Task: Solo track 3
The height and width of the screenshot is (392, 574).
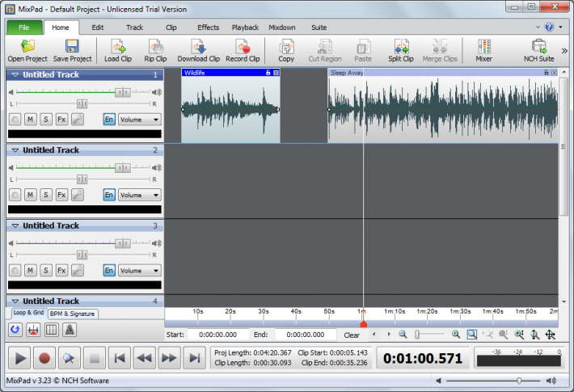Action: coord(46,270)
